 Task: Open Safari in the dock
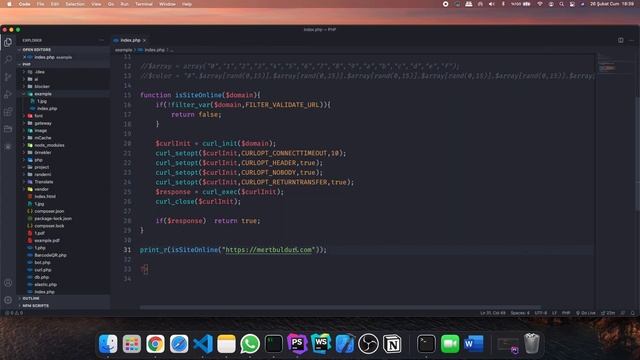point(179,344)
